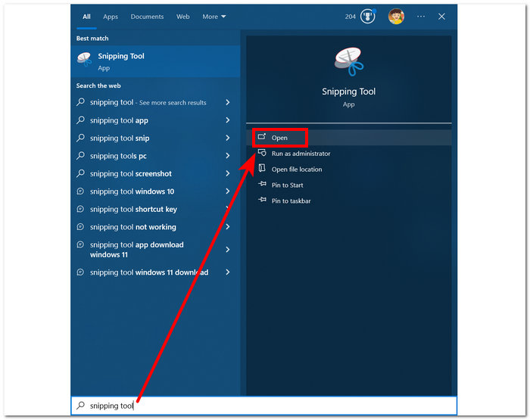The width and height of the screenshot is (530, 420).
Task: Click the Microsoft Rewards trophy icon
Action: [x=367, y=16]
